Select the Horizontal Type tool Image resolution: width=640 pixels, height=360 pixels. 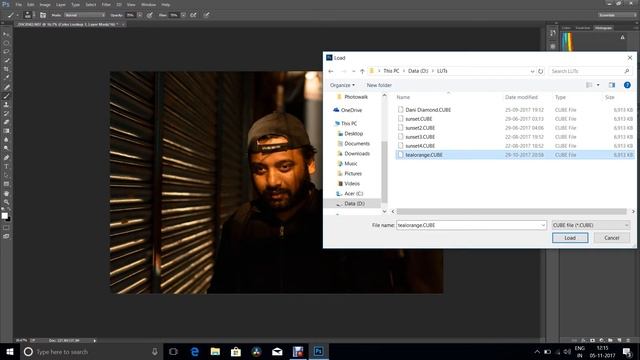6,166
